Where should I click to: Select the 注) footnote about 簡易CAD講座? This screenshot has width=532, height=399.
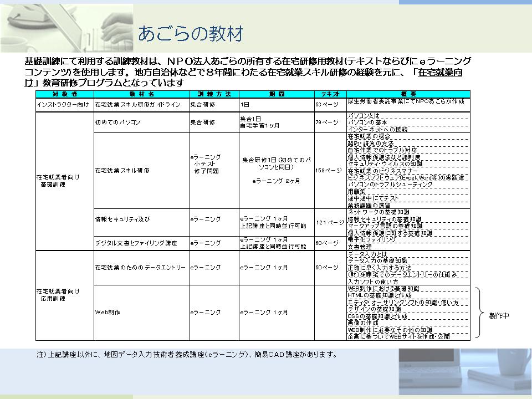187,355
